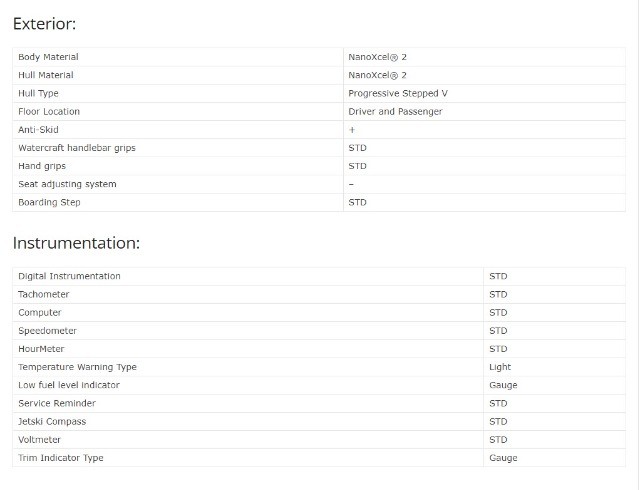This screenshot has height=490, width=640.
Task: Click the Hand grips STD value
Action: click(358, 166)
